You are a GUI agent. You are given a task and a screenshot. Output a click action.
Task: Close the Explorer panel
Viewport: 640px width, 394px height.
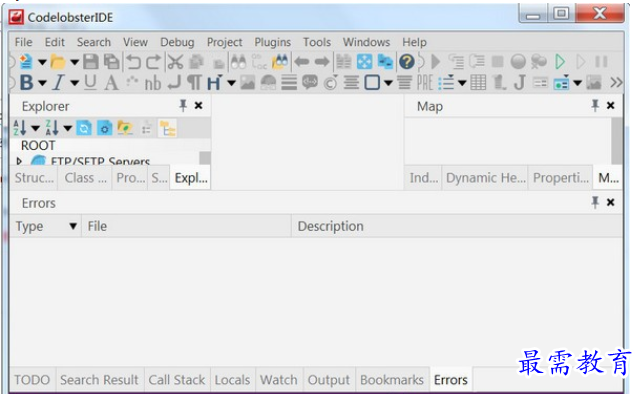pyautogui.click(x=198, y=106)
